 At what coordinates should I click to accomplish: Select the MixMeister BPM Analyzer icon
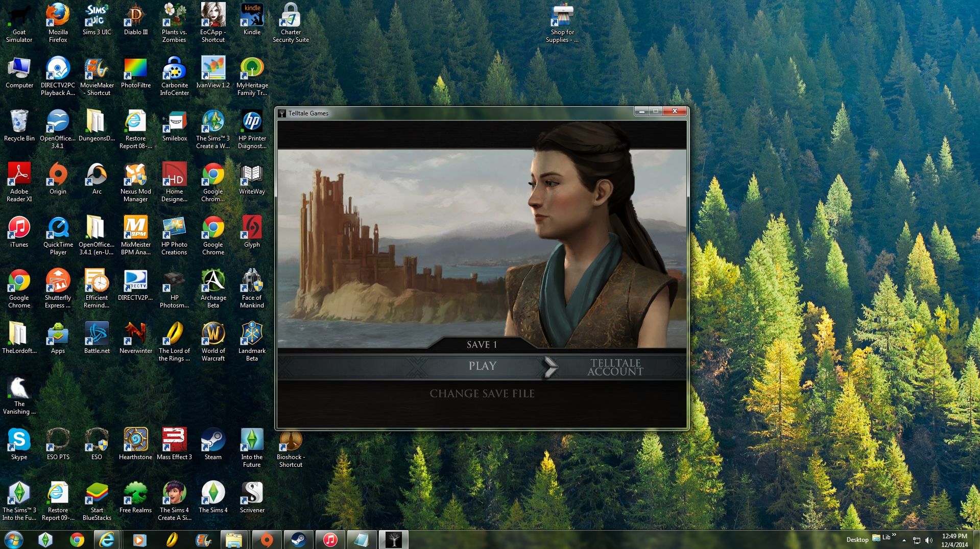coord(136,235)
